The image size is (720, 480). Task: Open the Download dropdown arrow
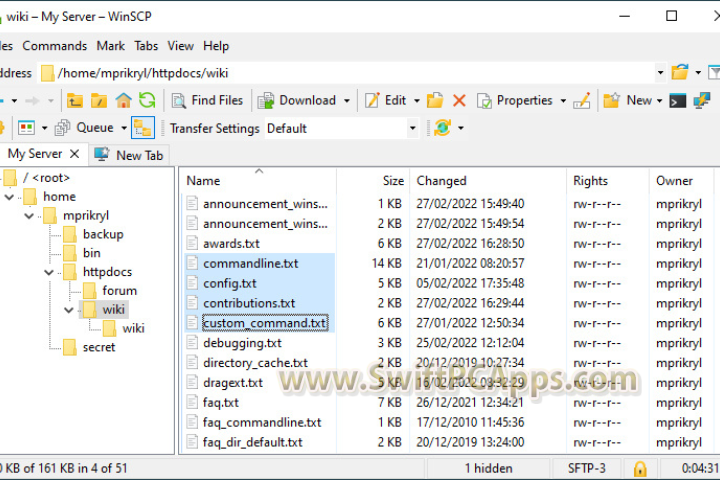pos(347,101)
